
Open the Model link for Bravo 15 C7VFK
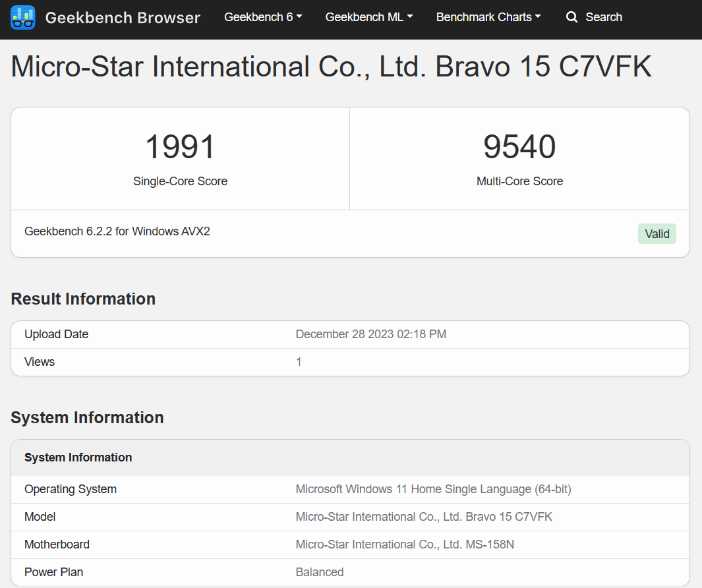tap(424, 517)
